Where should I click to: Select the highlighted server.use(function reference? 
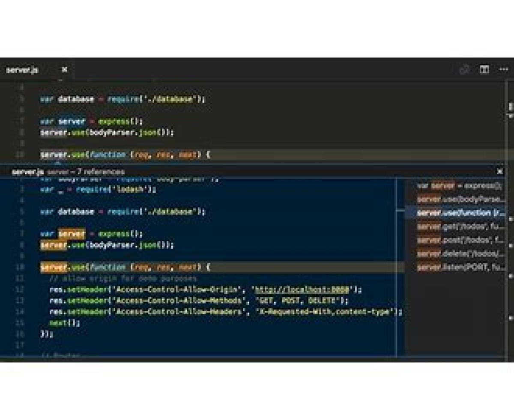(460, 213)
